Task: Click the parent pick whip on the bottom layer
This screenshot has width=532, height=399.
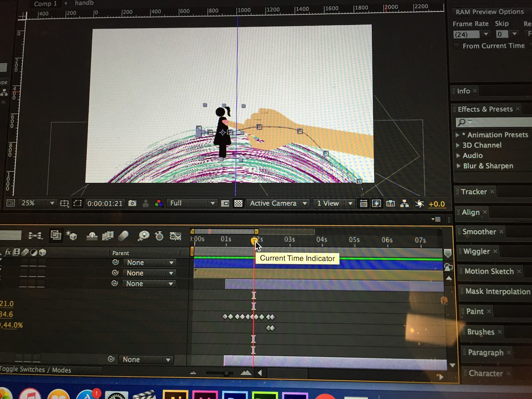Action: (111, 359)
